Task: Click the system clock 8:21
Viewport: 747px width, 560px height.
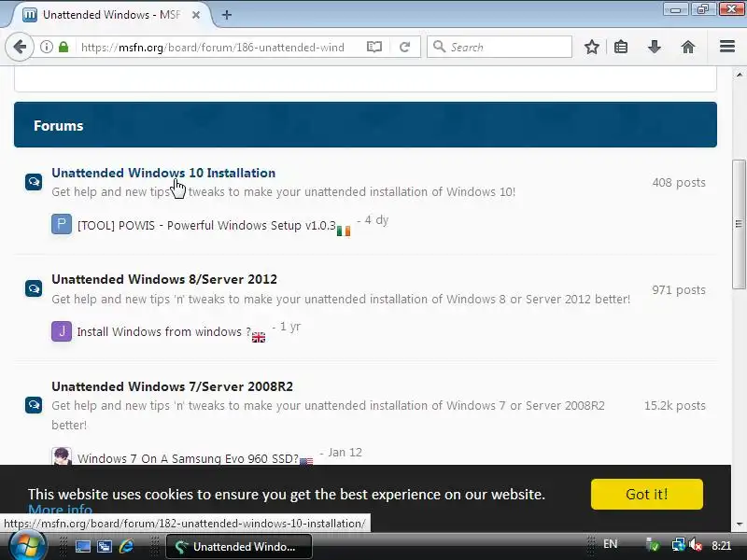Action: pos(721,546)
